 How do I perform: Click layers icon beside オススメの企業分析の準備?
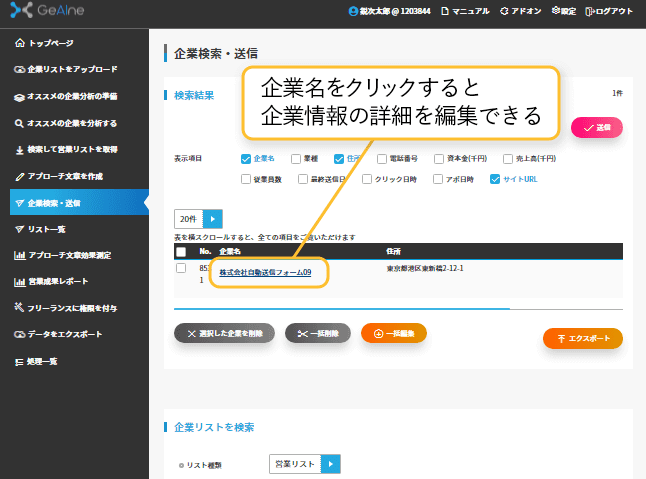point(19,97)
